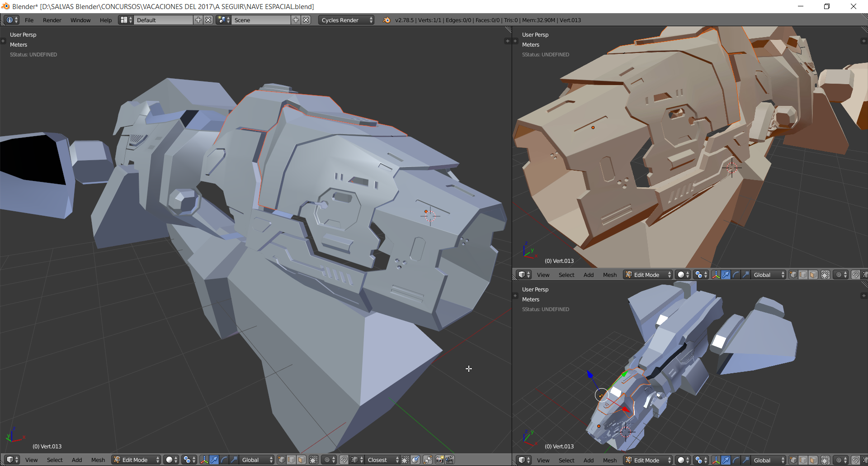Enable rotate manipulator in upper-right viewport
Viewport: 868px width, 466px height.
736,275
